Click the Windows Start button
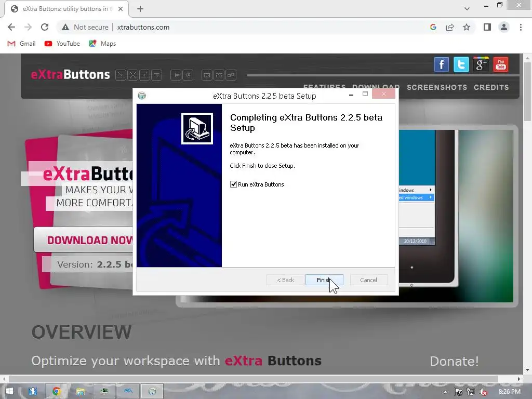Image resolution: width=532 pixels, height=399 pixels. pos(9,391)
